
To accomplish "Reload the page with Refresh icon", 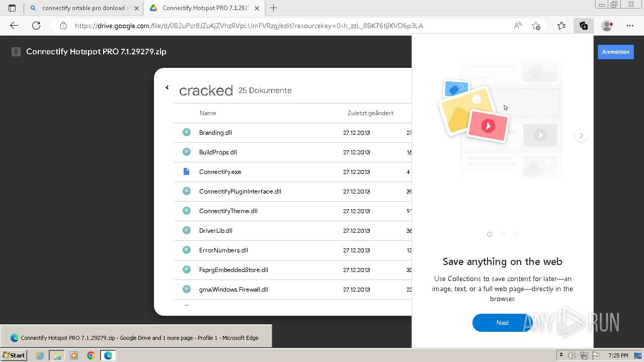I will pyautogui.click(x=36, y=26).
